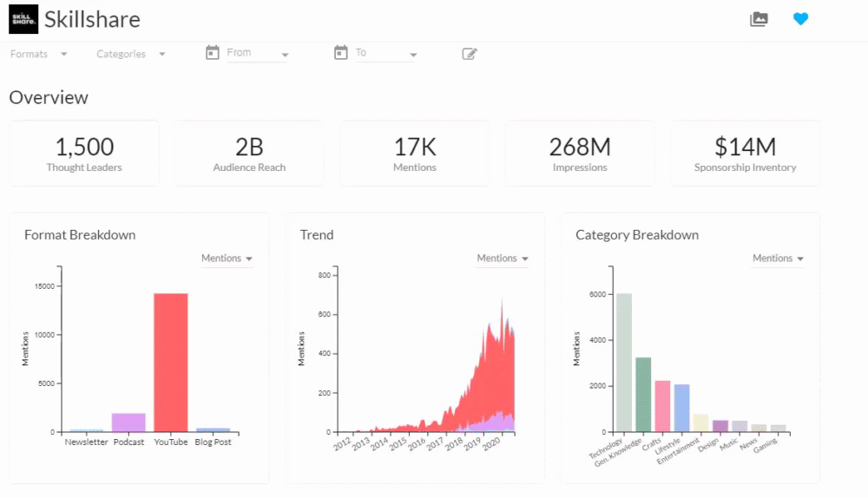Click the Technology category bar

click(624, 363)
